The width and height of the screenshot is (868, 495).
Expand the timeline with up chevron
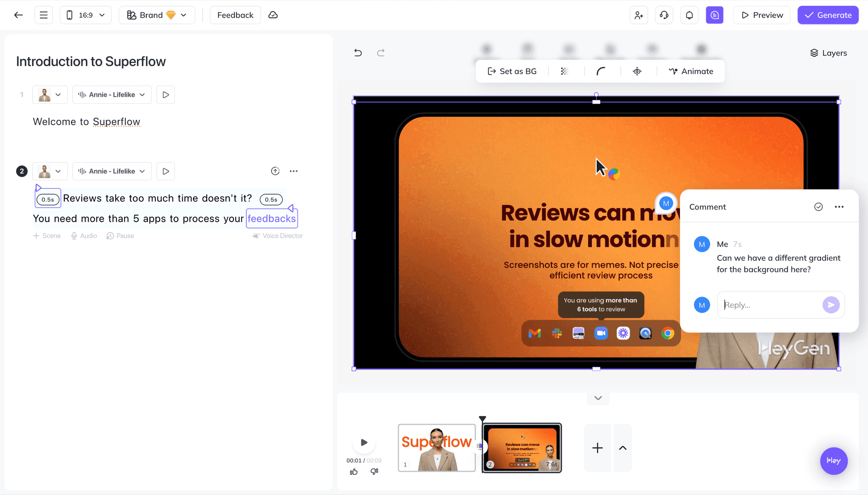(x=623, y=448)
